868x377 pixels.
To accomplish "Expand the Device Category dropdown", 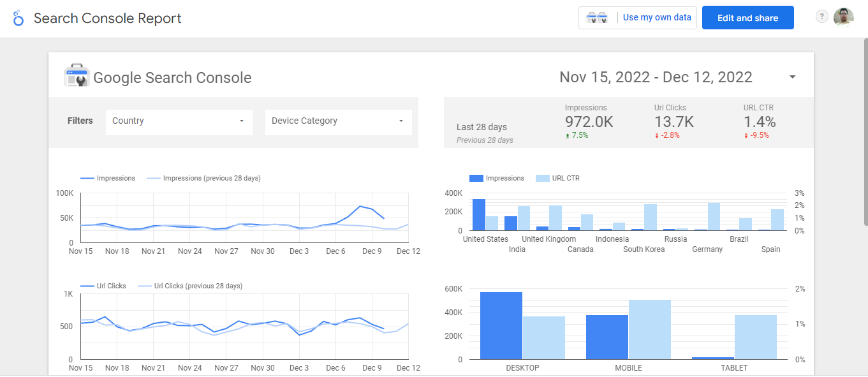I will [x=338, y=121].
